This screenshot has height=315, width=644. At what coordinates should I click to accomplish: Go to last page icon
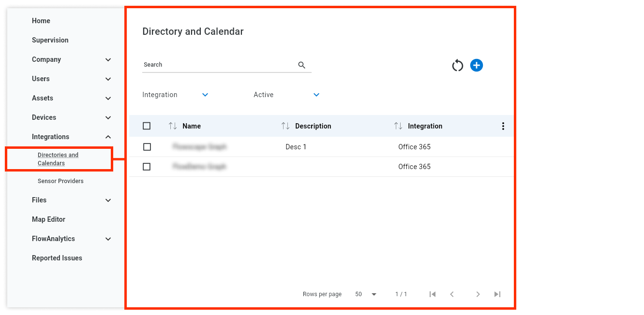[x=497, y=294]
